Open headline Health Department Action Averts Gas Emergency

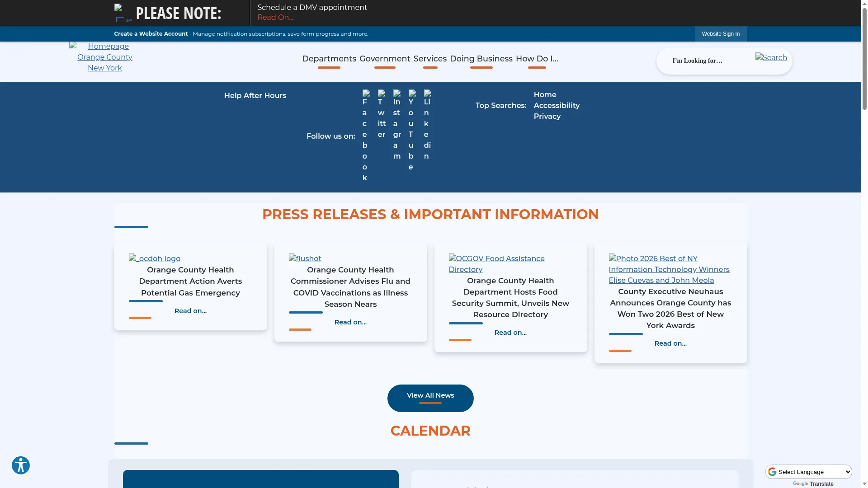click(190, 281)
